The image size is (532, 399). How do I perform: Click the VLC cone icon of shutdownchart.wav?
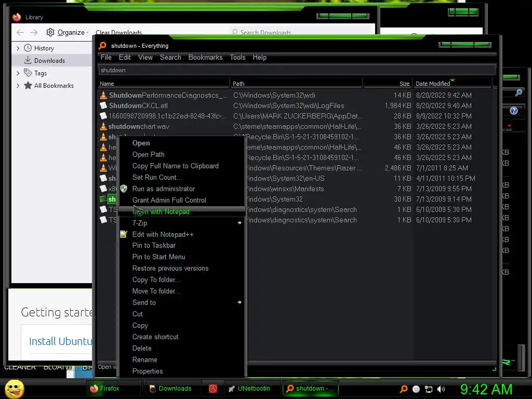click(103, 127)
